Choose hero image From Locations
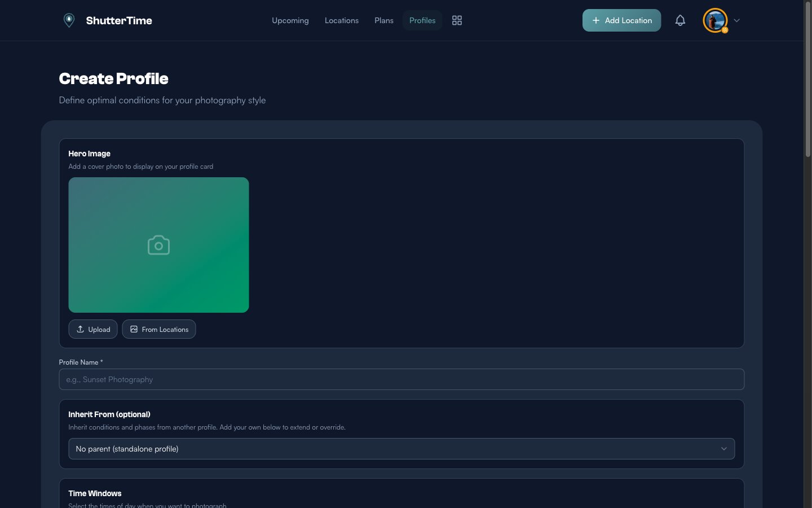 pos(159,329)
